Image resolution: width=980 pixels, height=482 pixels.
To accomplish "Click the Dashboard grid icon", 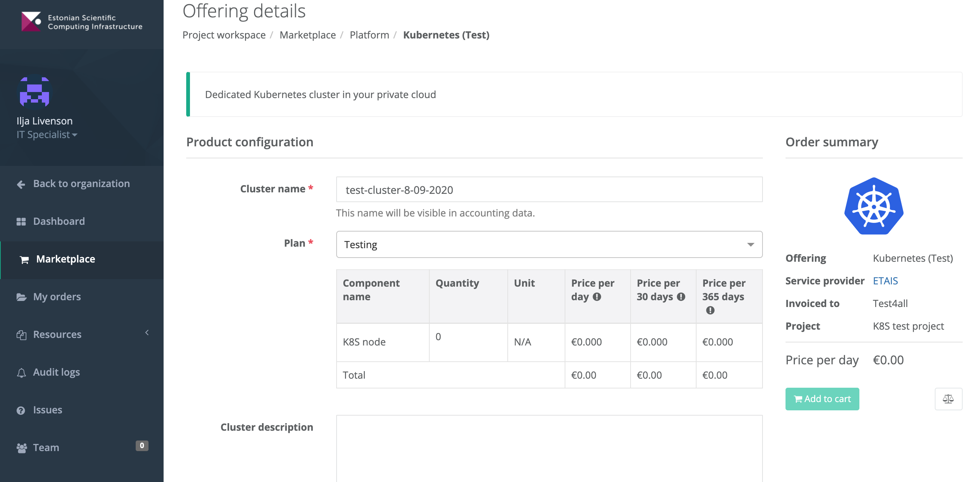I will point(21,222).
